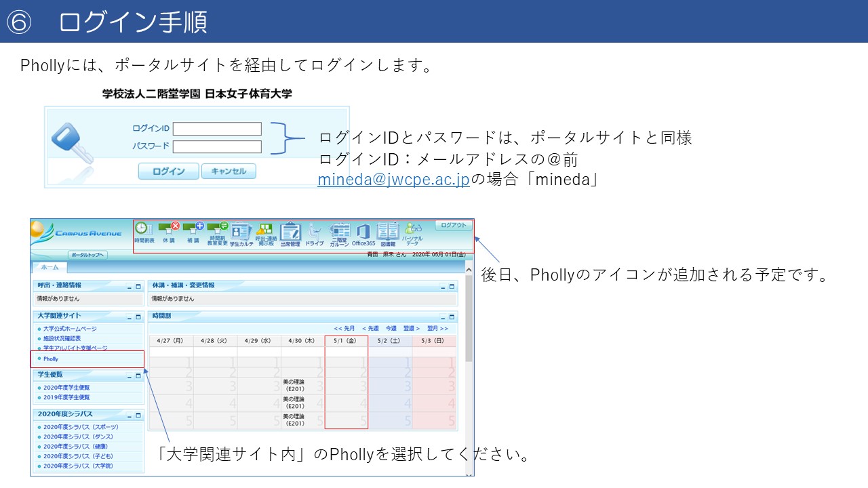Open the Pholly link
The width and height of the screenshot is (868, 488).
point(51,359)
